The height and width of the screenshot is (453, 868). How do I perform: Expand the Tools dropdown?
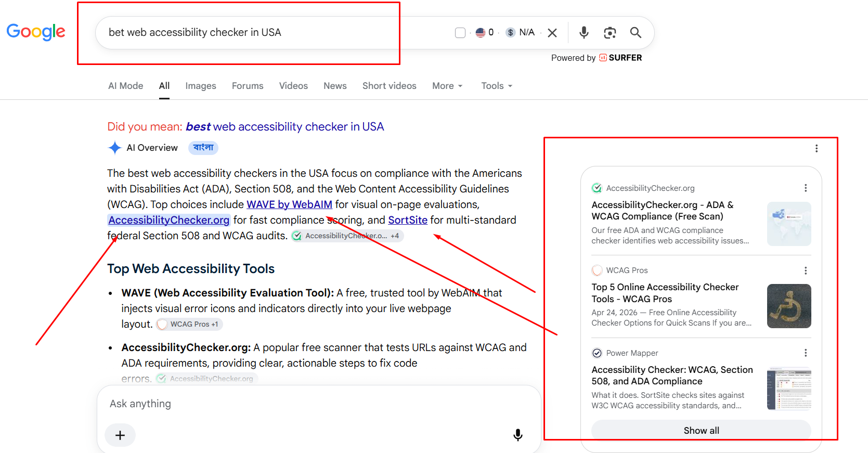pyautogui.click(x=497, y=86)
